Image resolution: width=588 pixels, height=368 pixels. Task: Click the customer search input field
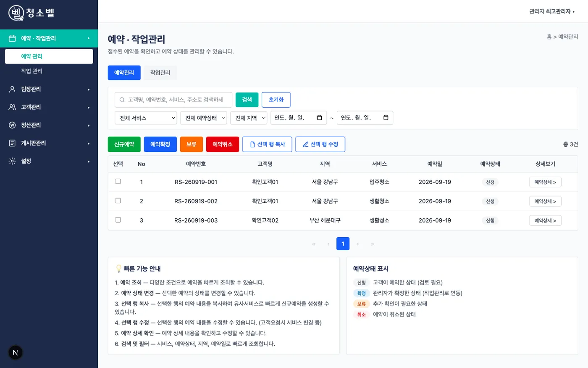pyautogui.click(x=173, y=100)
